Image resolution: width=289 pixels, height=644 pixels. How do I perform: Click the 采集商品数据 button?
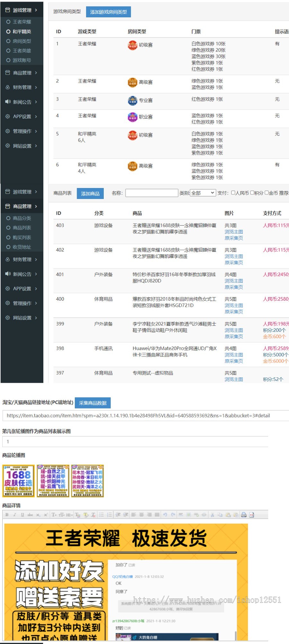(93, 403)
